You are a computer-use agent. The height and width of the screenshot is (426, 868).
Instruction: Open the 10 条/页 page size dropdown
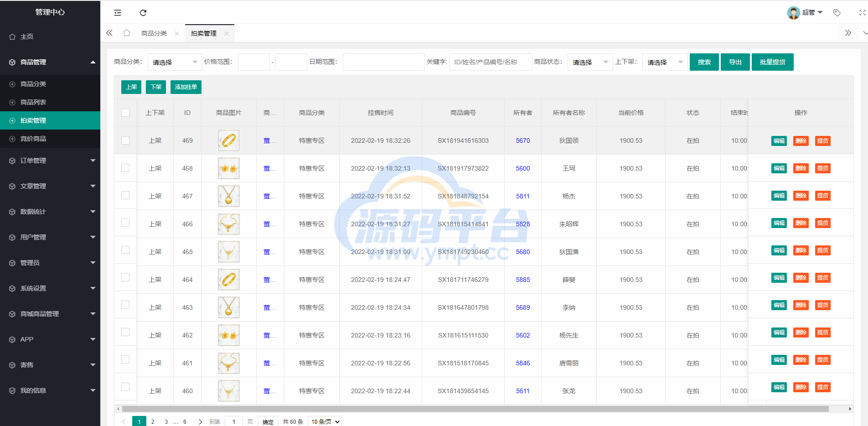coord(325,422)
